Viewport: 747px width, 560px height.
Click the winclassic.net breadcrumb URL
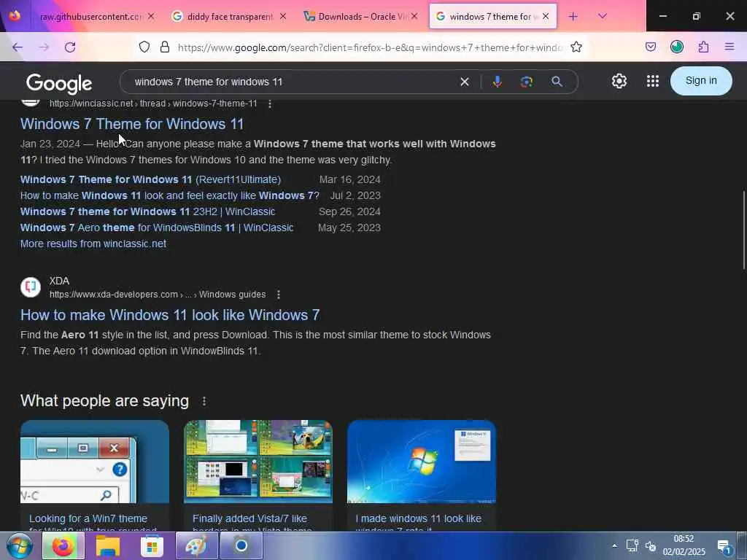[x=153, y=104]
